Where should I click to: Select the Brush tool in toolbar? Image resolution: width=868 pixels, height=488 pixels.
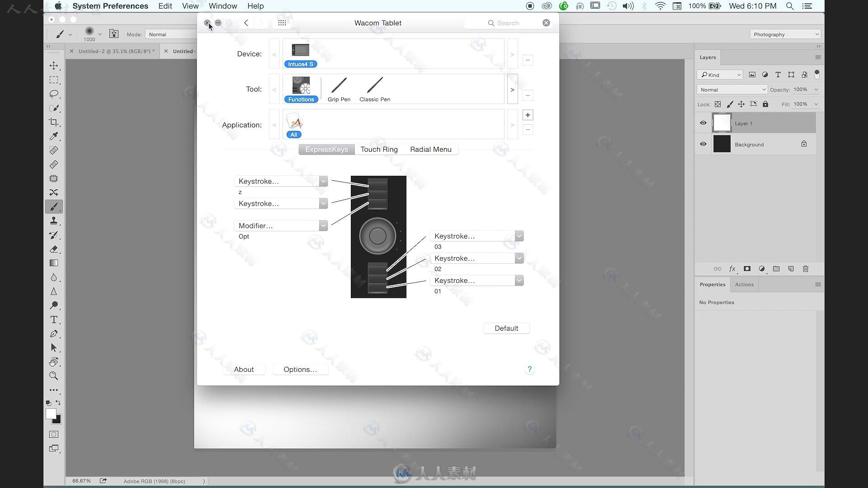point(54,206)
